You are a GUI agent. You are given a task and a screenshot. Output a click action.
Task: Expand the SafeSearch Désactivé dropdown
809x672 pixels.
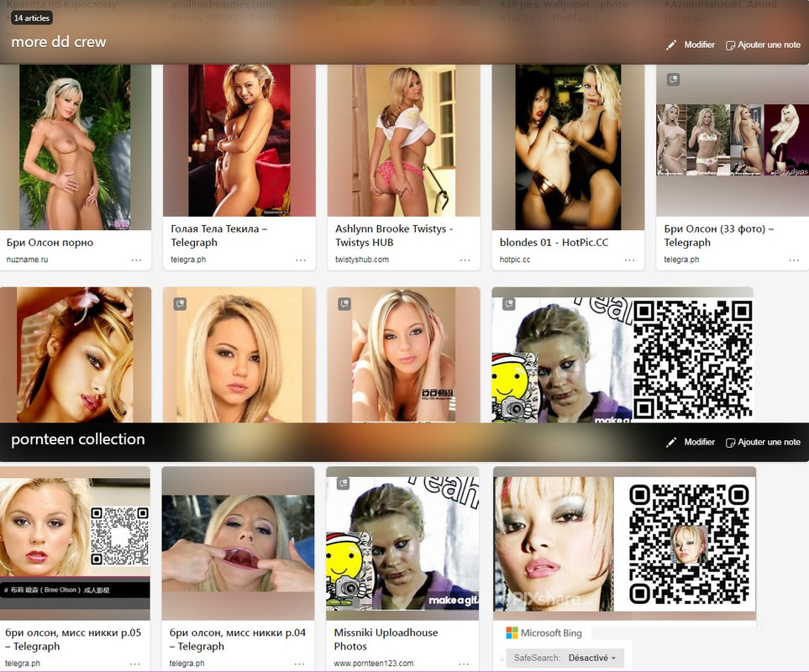[x=565, y=658]
